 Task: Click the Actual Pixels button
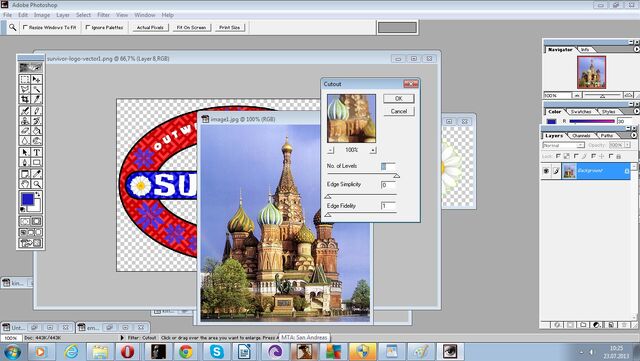(x=150, y=27)
